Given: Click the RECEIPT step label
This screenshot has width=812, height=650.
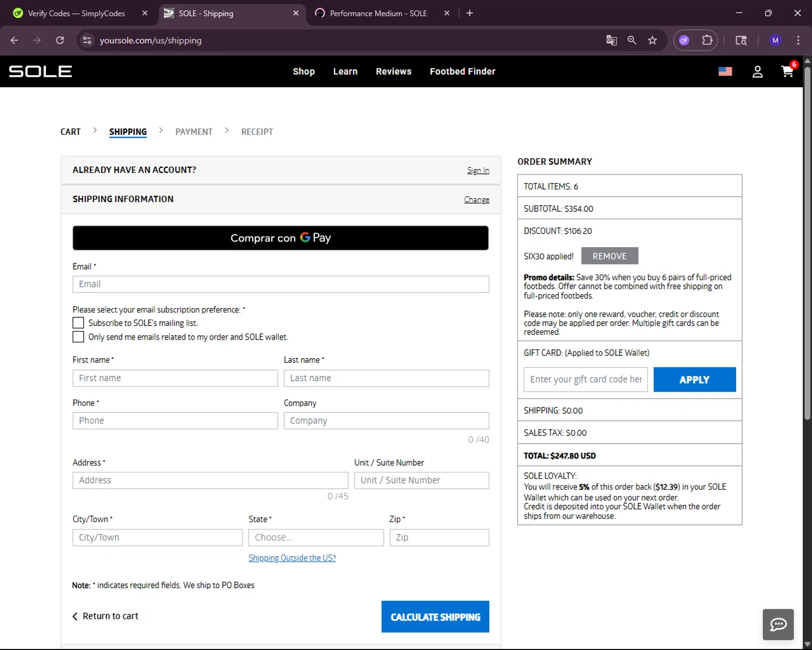Looking at the screenshot, I should (x=257, y=132).
